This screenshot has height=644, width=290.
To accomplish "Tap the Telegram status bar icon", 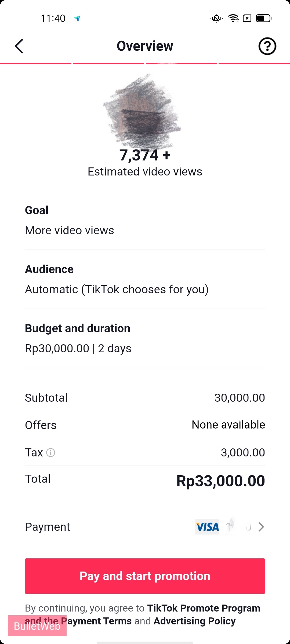I will pyautogui.click(x=77, y=19).
